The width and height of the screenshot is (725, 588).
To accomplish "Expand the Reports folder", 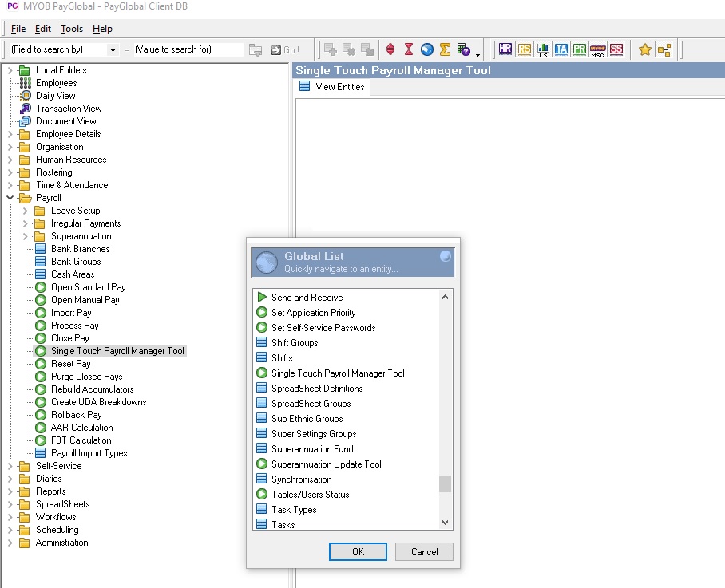I will click(10, 491).
